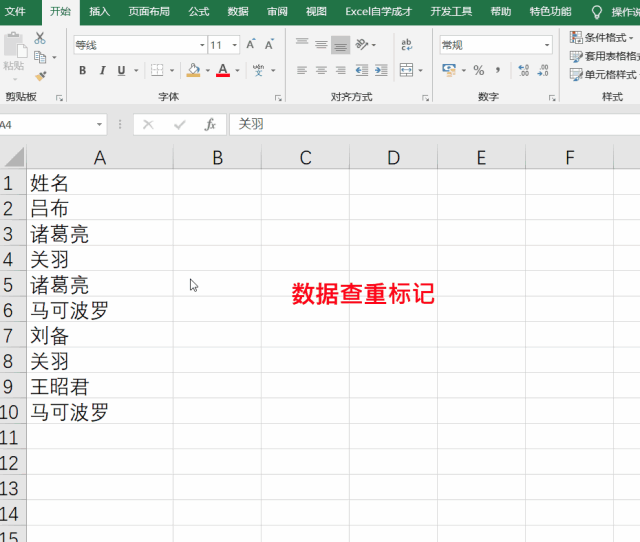Click Merge and Center icon
Image resolution: width=640 pixels, height=542 pixels.
point(407,70)
